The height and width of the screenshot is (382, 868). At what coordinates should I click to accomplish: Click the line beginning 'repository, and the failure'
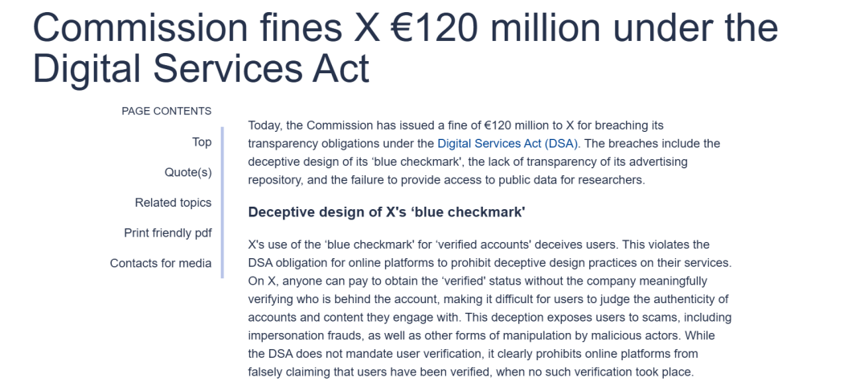[446, 180]
